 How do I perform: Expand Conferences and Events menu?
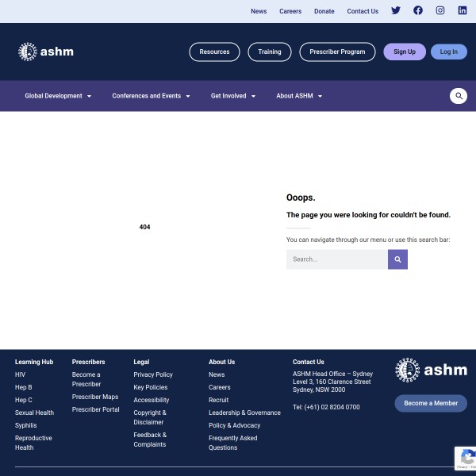pyautogui.click(x=151, y=96)
